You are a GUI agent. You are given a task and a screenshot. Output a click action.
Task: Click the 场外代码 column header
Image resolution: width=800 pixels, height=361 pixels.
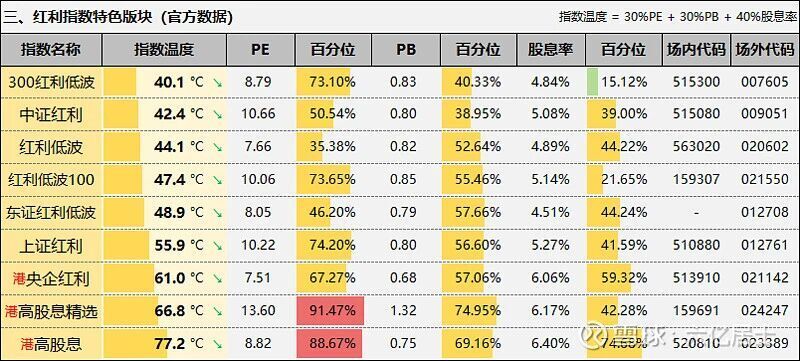[765, 50]
